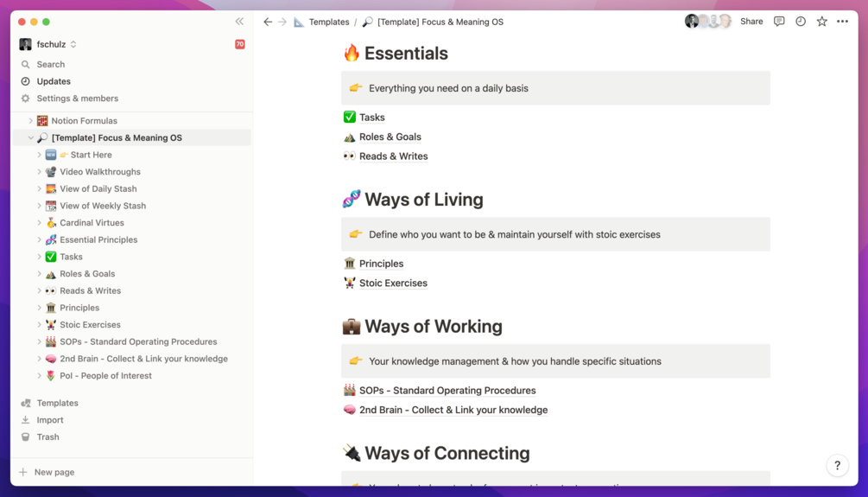The width and height of the screenshot is (868, 497).
Task: Open Search in the sidebar
Action: coord(51,64)
